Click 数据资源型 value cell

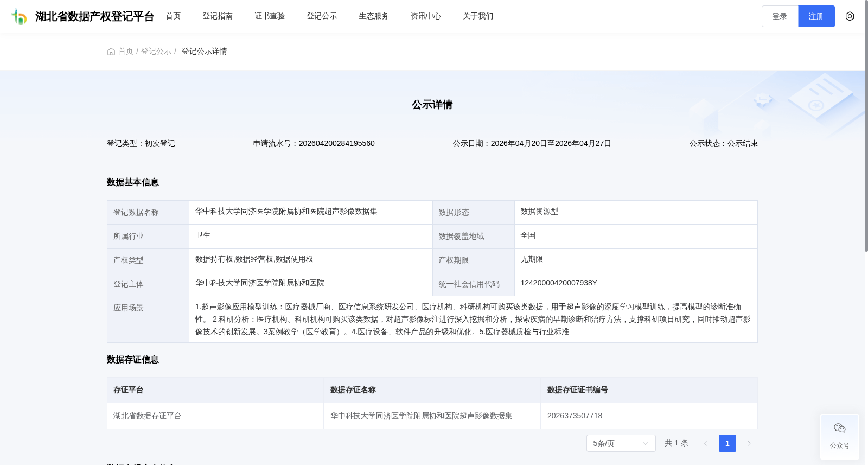[636, 212]
